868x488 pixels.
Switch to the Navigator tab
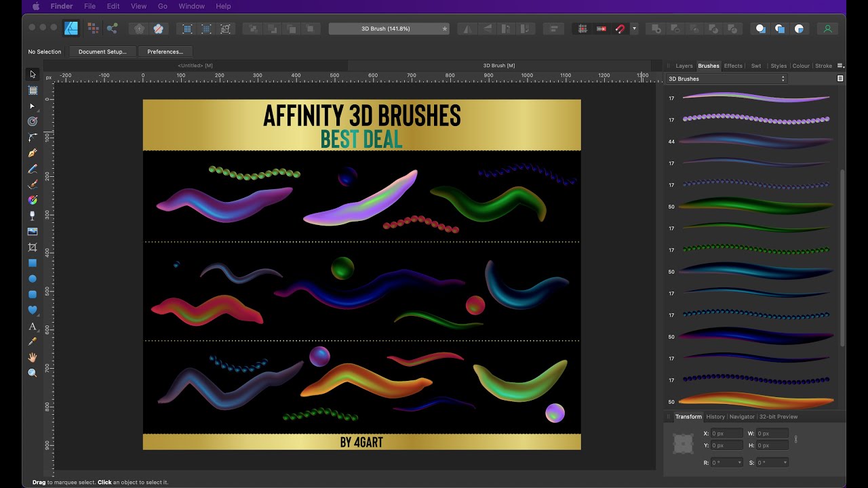click(742, 417)
